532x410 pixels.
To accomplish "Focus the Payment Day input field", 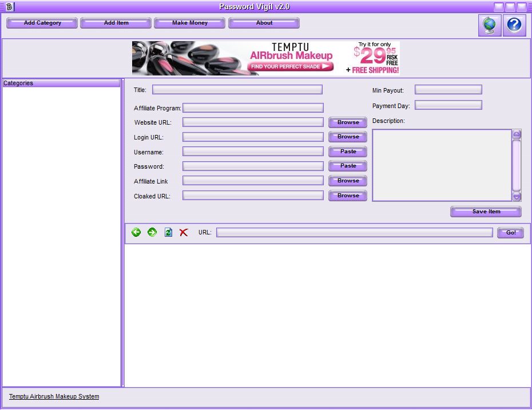I will coord(448,105).
